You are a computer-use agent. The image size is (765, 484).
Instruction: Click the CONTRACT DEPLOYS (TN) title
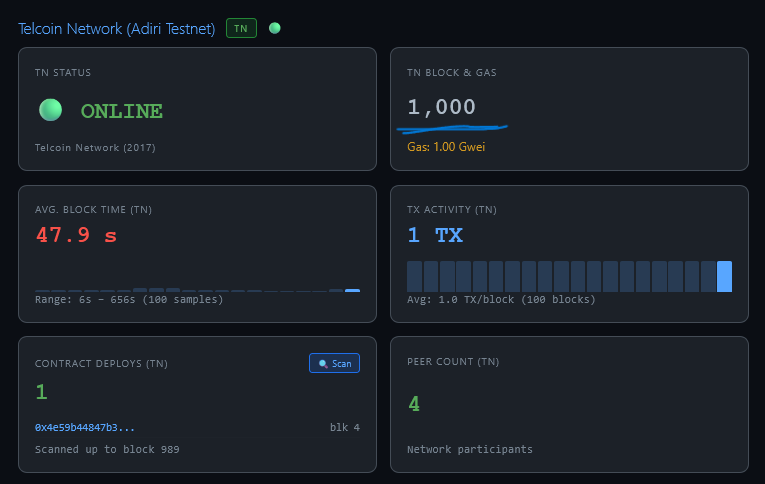[x=101, y=363]
